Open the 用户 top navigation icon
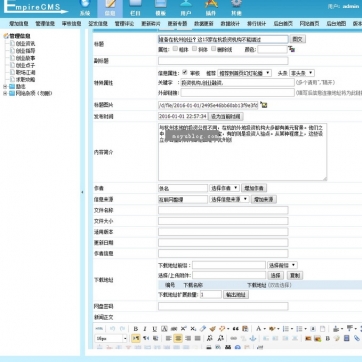 coord(186,8)
